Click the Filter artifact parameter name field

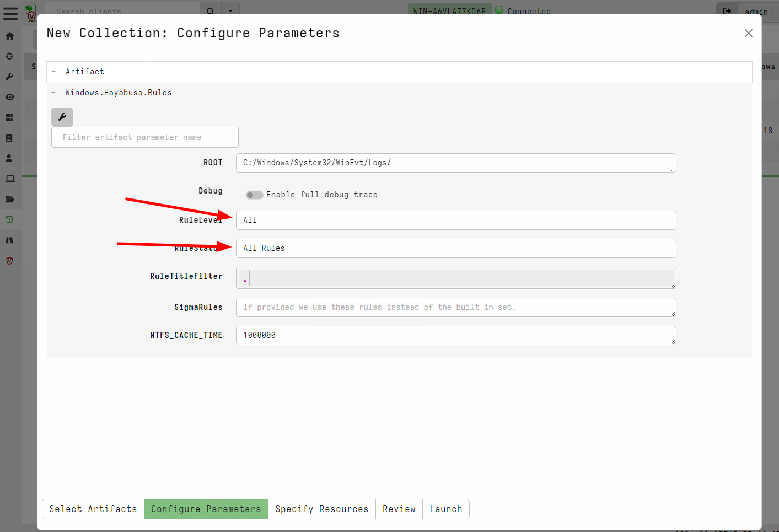[144, 137]
